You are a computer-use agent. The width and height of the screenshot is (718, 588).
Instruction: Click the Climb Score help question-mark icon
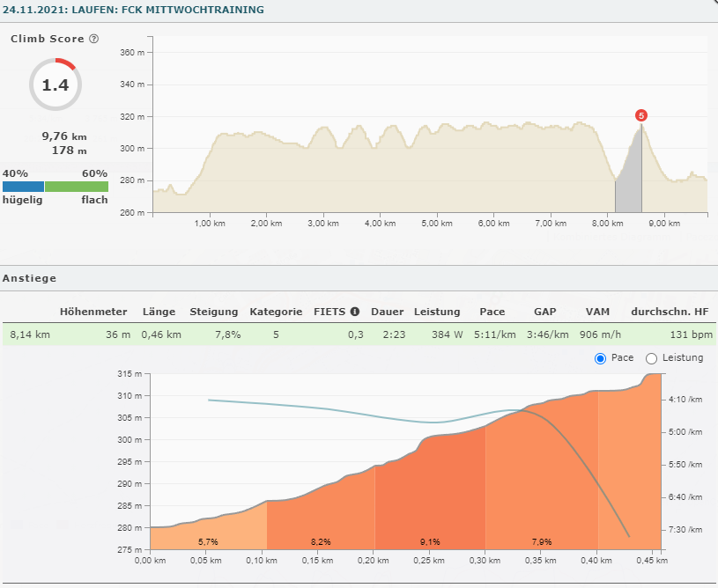94,40
